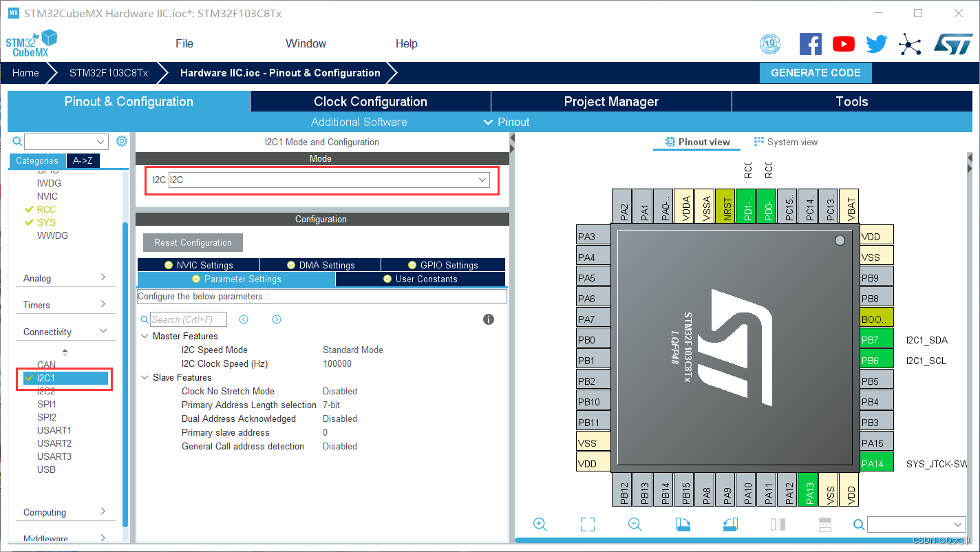Switch to System view
The width and height of the screenshot is (980, 552).
786,142
